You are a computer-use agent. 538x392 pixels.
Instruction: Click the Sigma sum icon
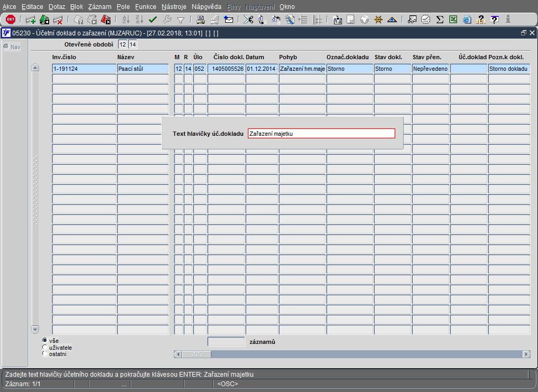pos(440,20)
